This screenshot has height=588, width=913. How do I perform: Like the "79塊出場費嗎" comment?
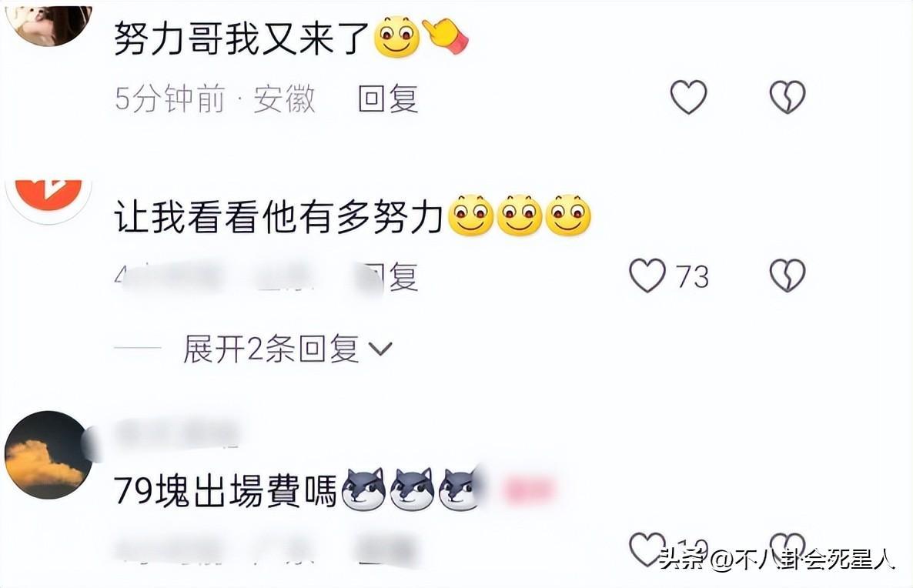(x=647, y=549)
